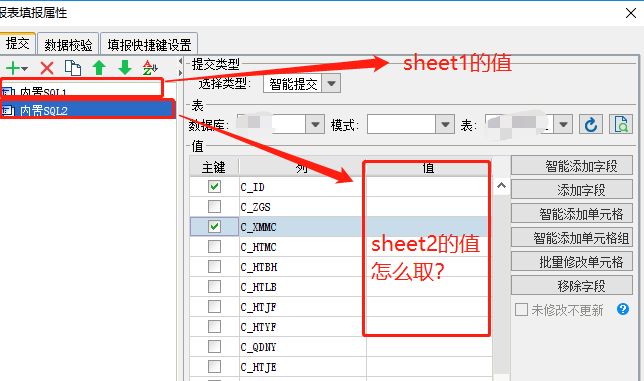Delete selection with the red X icon
The width and height of the screenshot is (644, 381).
[x=47, y=68]
